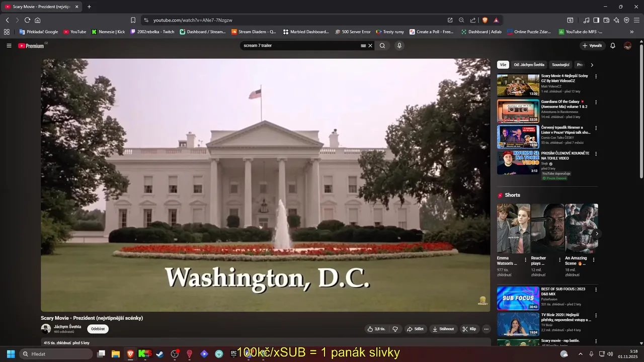Open a new browser tab
644x362 pixels.
[x=89, y=7]
